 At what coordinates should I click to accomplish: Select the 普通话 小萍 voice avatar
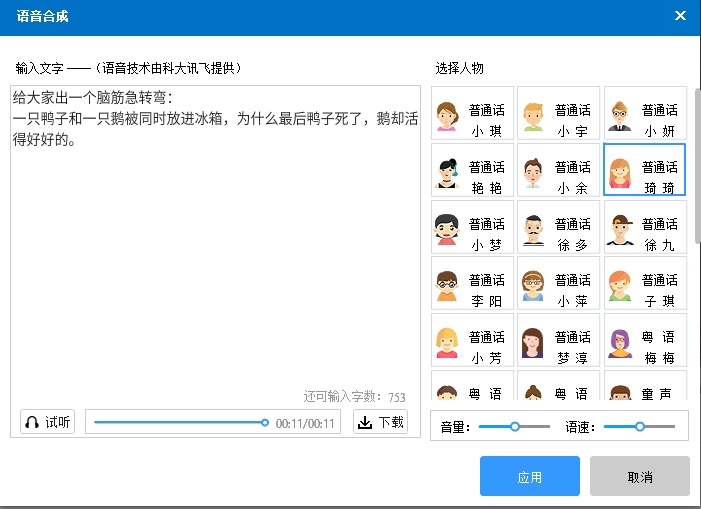tap(558, 283)
